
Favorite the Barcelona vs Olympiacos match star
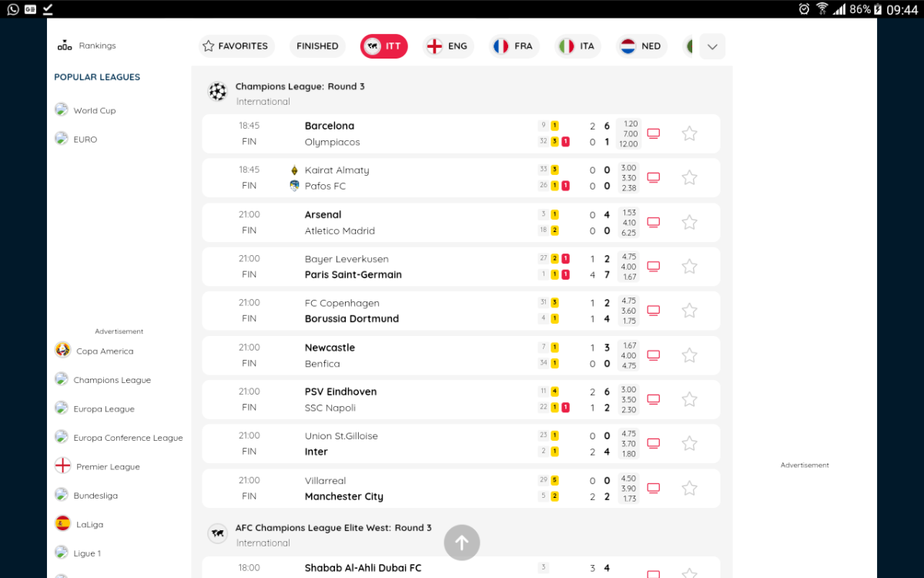pyautogui.click(x=689, y=134)
